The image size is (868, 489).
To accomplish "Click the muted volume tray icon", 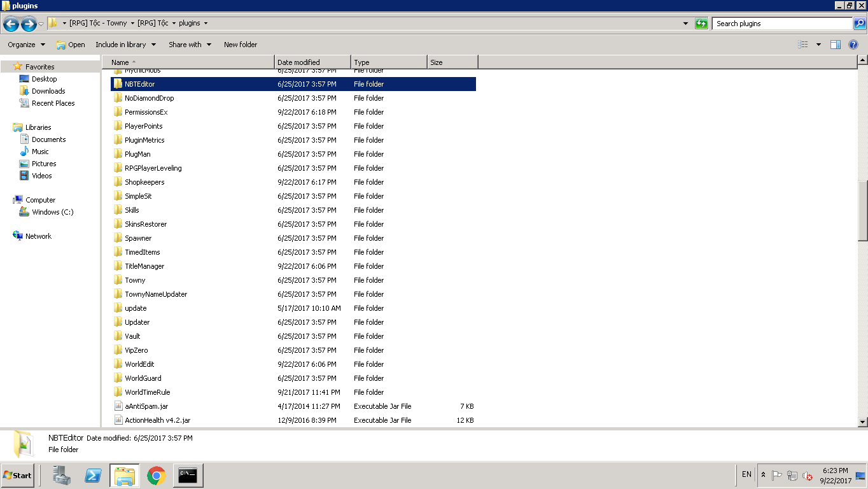I will click(x=808, y=476).
